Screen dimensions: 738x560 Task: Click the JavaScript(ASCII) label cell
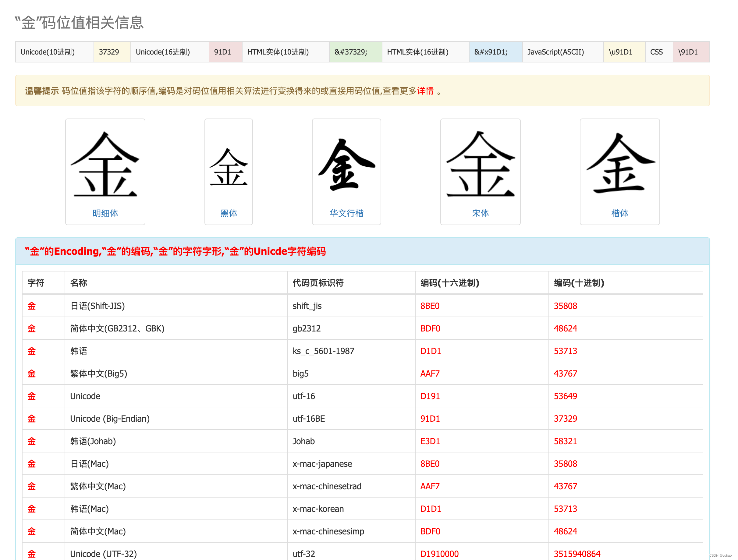pyautogui.click(x=563, y=52)
